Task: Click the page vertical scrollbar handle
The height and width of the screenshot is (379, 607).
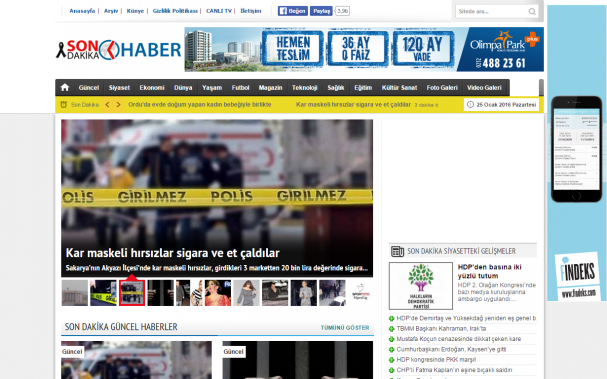Action: (541, 87)
